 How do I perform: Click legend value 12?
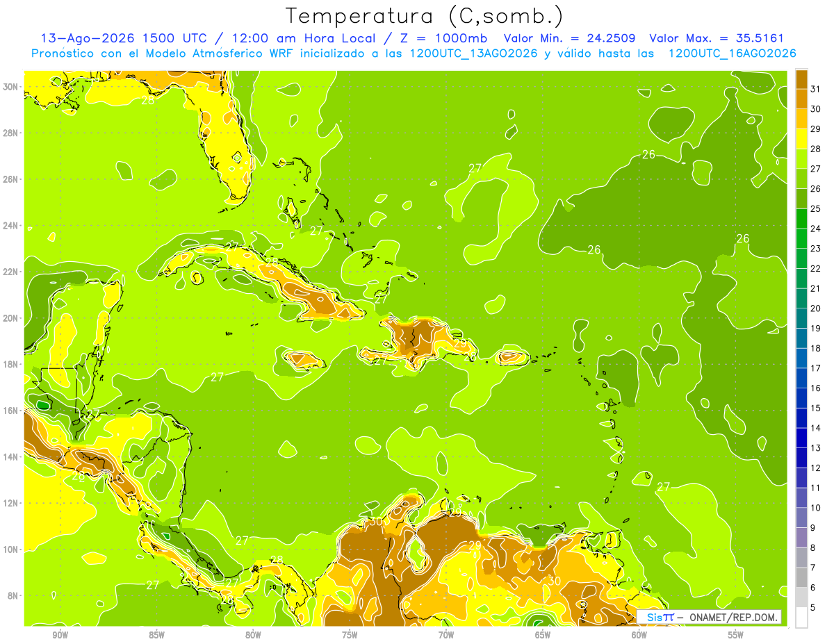816,468
